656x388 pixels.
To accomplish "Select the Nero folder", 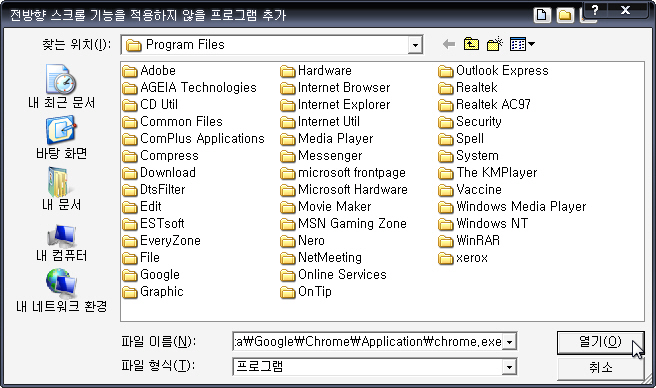I will [302, 241].
